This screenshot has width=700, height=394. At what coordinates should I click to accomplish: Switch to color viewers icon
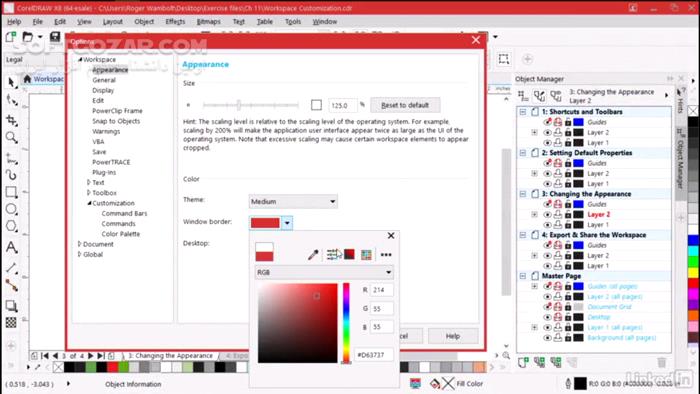click(349, 255)
